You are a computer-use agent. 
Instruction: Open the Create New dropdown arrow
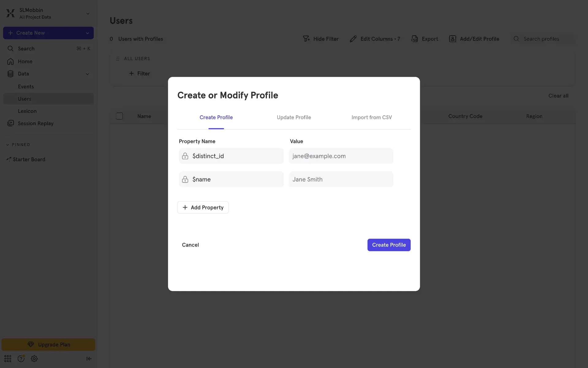87,33
